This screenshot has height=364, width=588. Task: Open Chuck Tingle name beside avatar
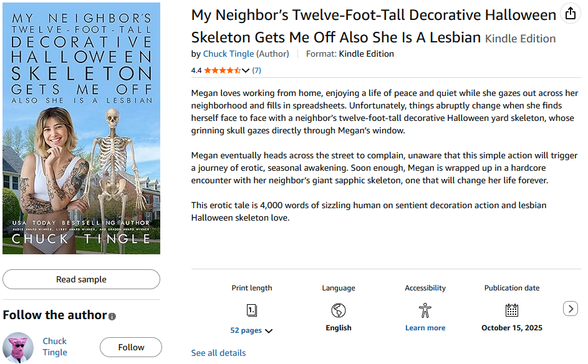click(x=55, y=347)
